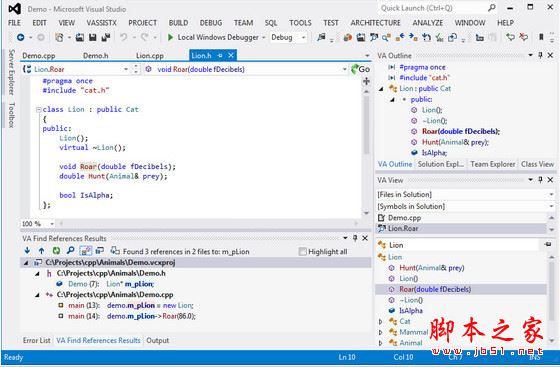560x367 pixels.
Task: Collapse the Demo.cpp results node
Action: (37, 295)
